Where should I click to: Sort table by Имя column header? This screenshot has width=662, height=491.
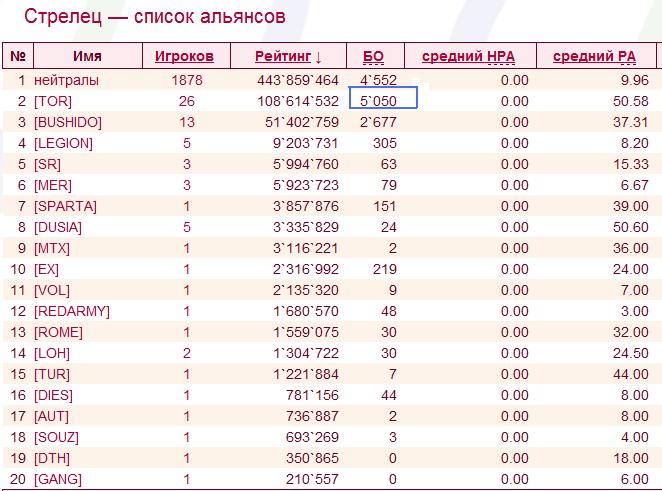click(87, 56)
